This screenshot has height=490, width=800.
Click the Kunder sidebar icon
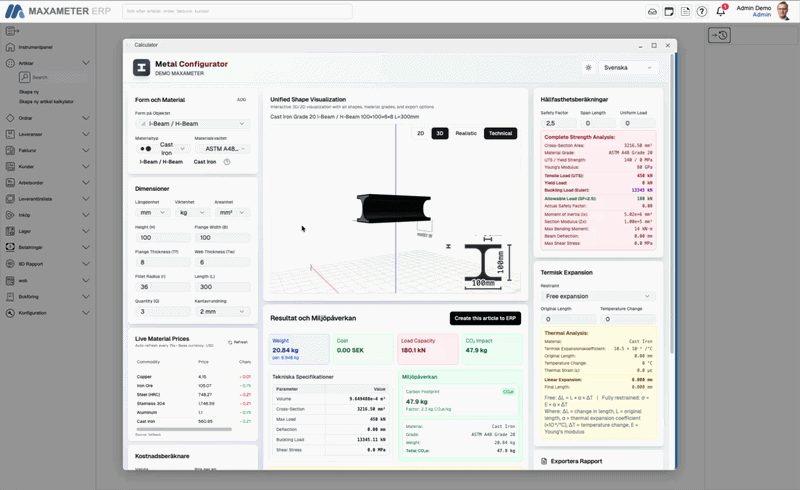(10, 166)
